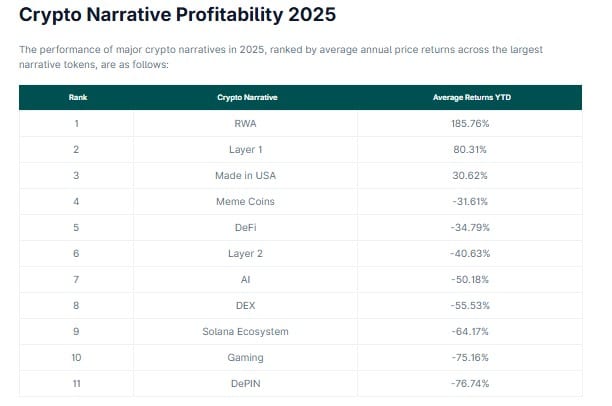Click the AI narrative cell

point(245,280)
